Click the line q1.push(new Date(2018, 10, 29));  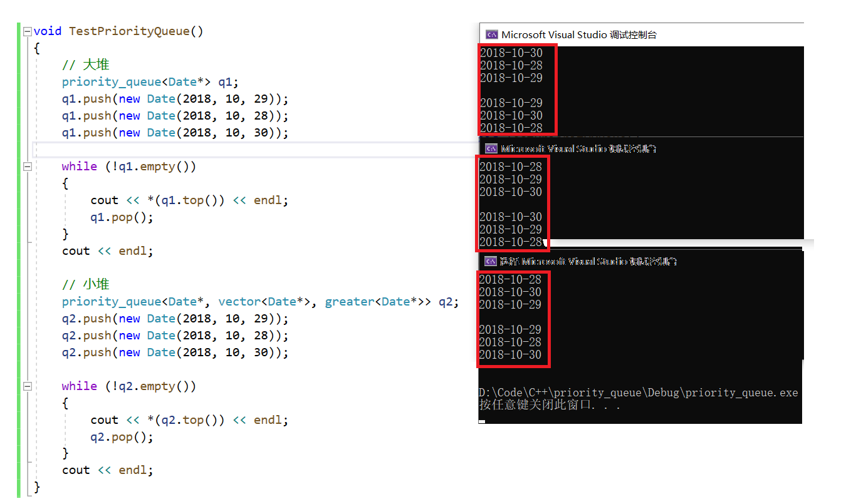[x=175, y=99]
